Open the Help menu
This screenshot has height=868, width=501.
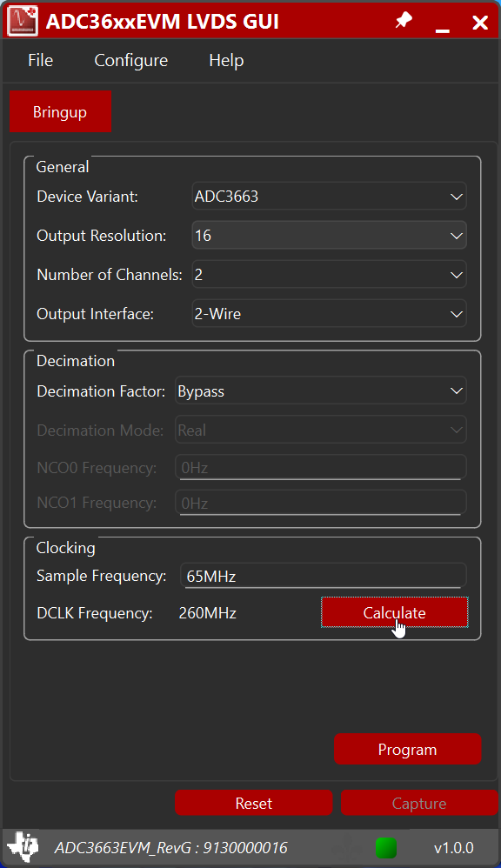[225, 60]
